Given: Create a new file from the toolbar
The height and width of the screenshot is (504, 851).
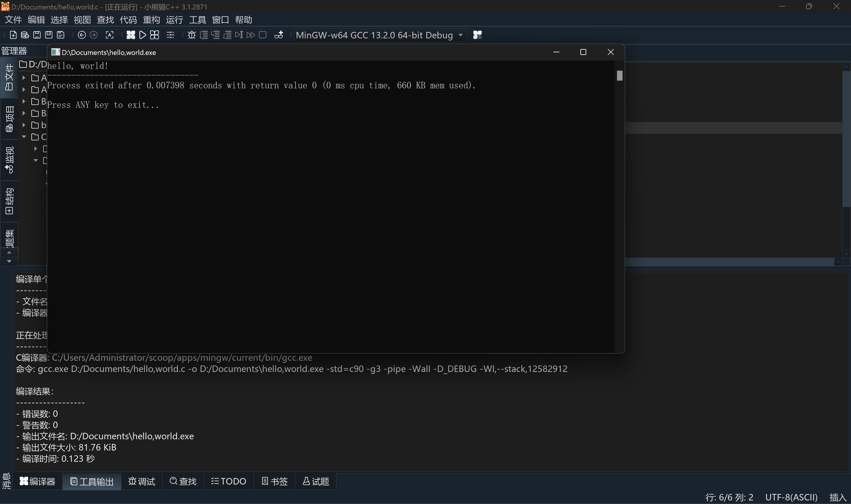Looking at the screenshot, I should [x=13, y=35].
